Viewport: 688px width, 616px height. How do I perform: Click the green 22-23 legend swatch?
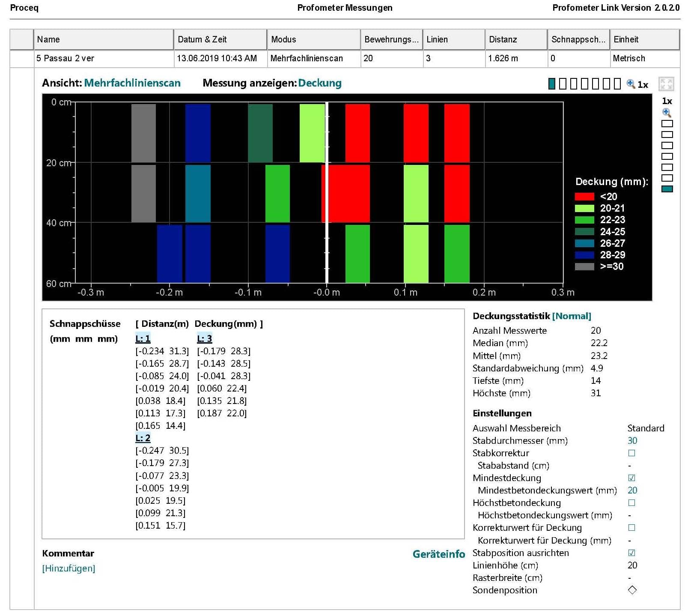[584, 220]
